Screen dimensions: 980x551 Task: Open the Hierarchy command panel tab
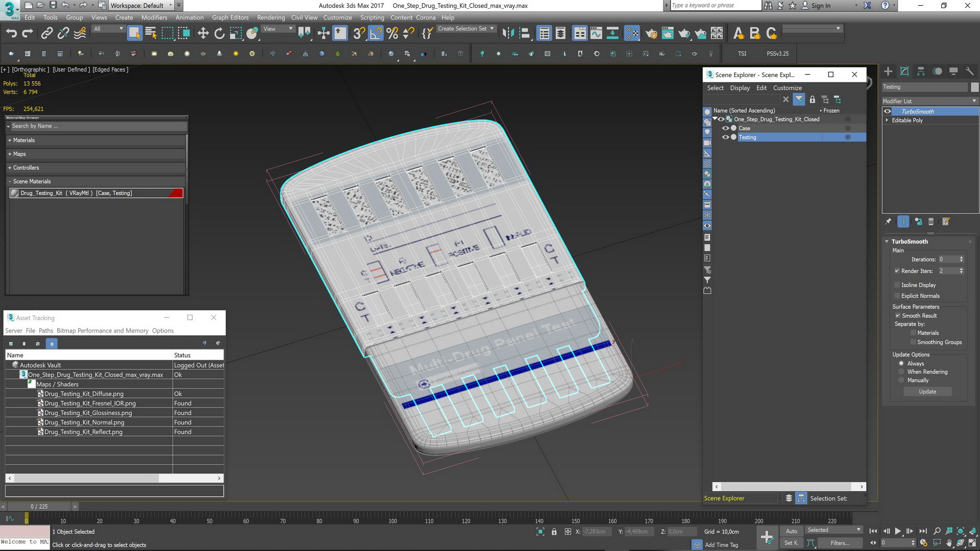[921, 71]
